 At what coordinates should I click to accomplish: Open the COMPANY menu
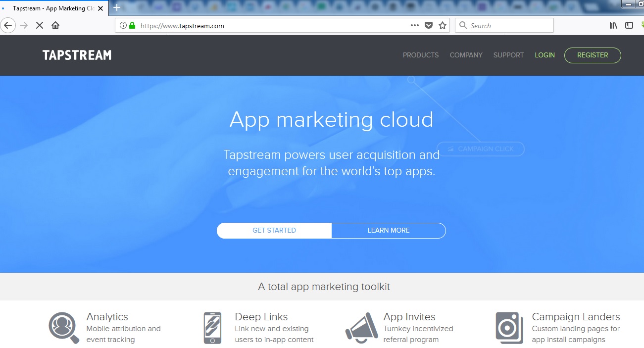click(x=466, y=55)
